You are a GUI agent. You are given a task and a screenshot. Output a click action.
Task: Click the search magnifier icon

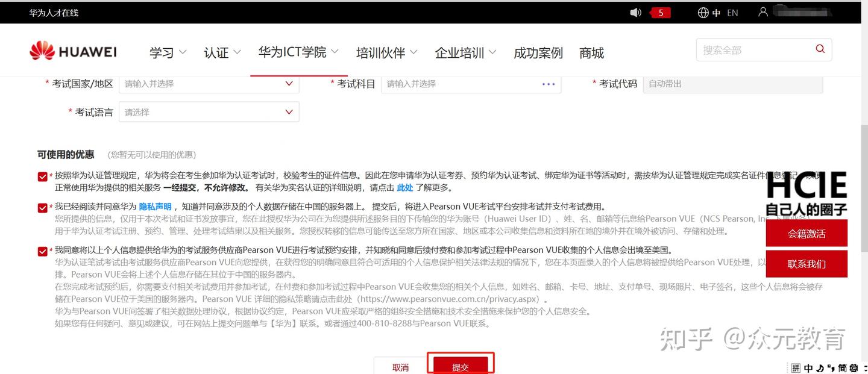tap(819, 49)
